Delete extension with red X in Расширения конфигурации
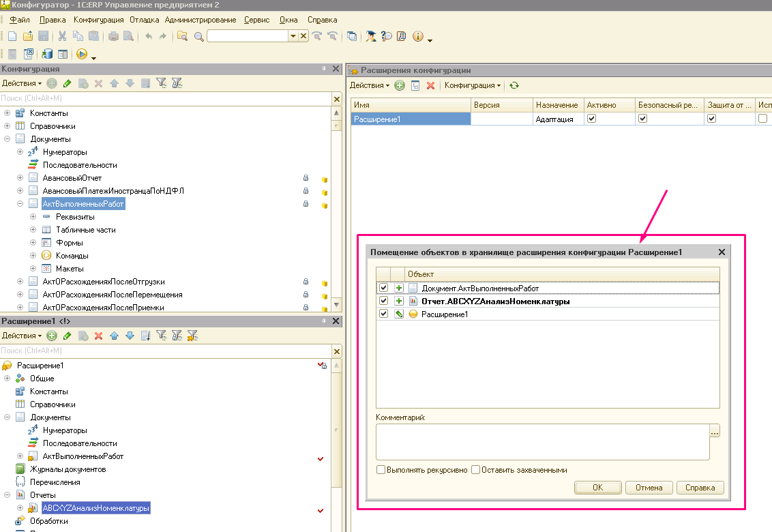Viewport: 772px width, 532px height. pos(430,85)
